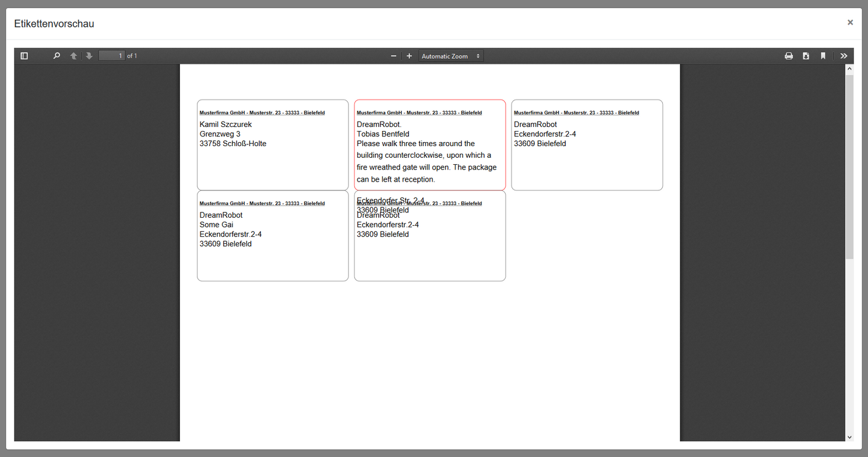This screenshot has width=868, height=457.
Task: Click 'can be left at reception.' line
Action: click(396, 179)
